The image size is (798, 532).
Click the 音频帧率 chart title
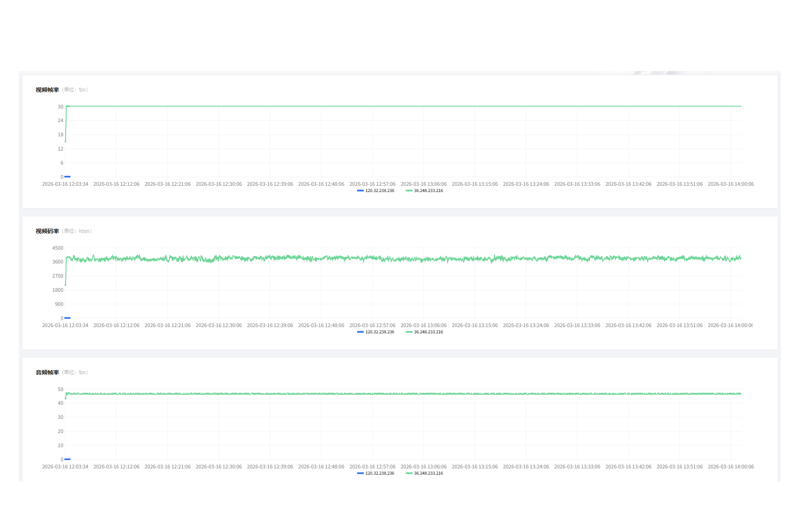(47, 372)
